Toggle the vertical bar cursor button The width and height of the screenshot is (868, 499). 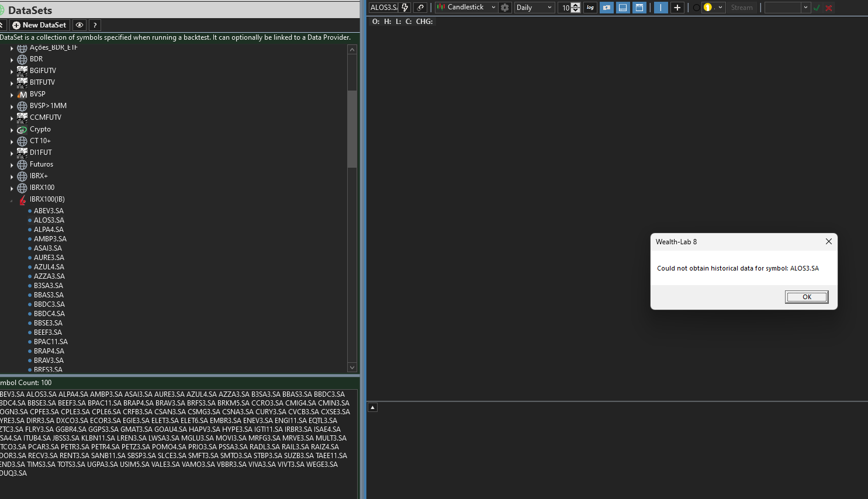point(660,8)
